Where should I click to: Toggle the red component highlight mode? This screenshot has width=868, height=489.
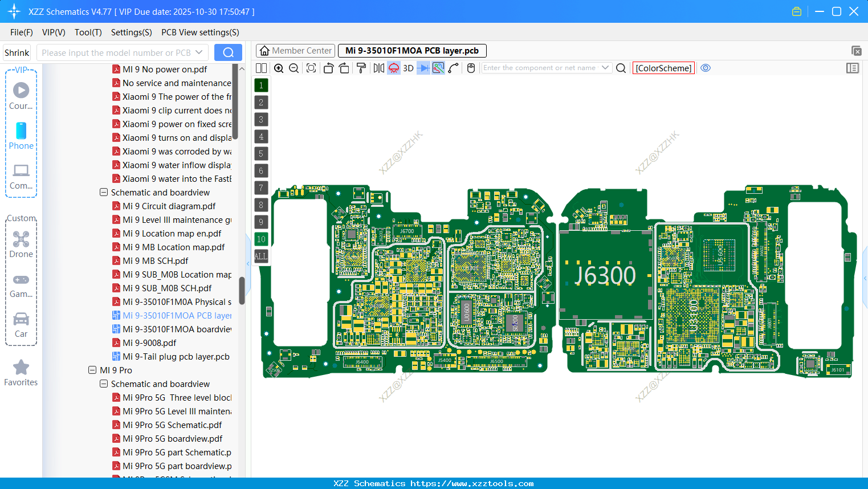click(x=393, y=68)
